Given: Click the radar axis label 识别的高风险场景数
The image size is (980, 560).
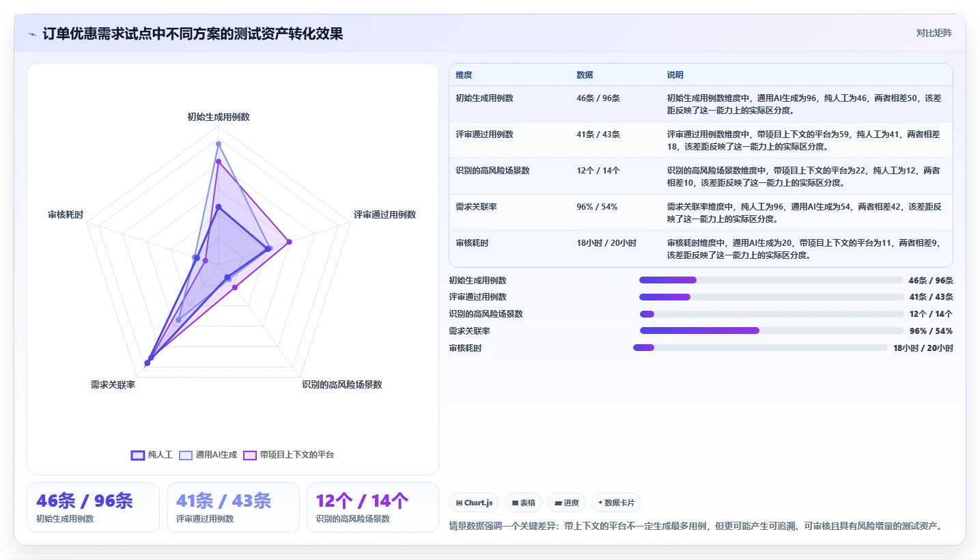Looking at the screenshot, I should (342, 384).
